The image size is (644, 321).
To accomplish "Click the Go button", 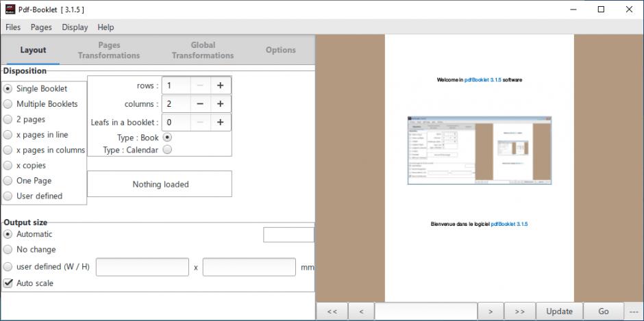I will pos(604,311).
